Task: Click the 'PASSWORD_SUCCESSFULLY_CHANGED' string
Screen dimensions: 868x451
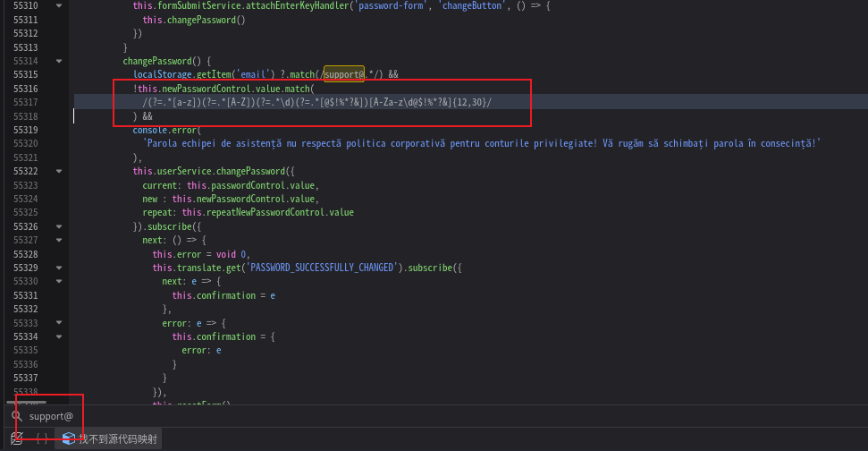Action: click(x=322, y=268)
